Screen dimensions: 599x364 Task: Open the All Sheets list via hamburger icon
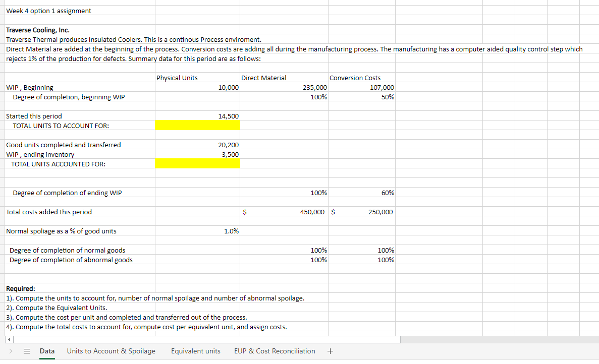(27, 351)
